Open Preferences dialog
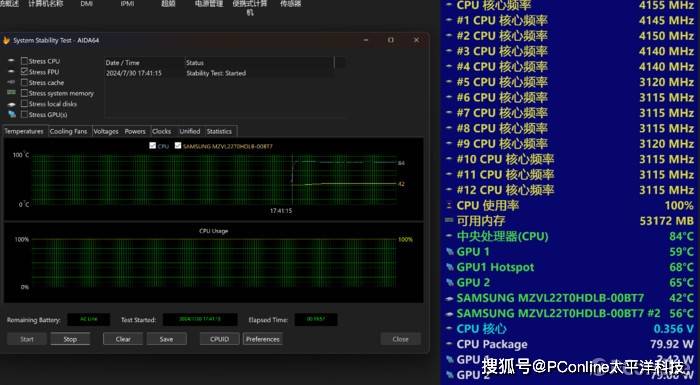This screenshot has height=385, width=700. (x=262, y=339)
